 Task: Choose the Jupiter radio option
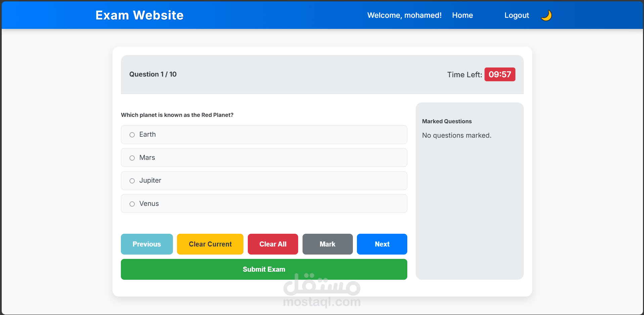[132, 181]
